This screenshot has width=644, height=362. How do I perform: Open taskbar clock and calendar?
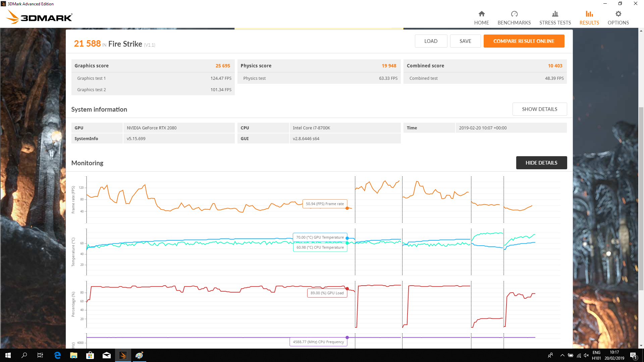point(614,355)
